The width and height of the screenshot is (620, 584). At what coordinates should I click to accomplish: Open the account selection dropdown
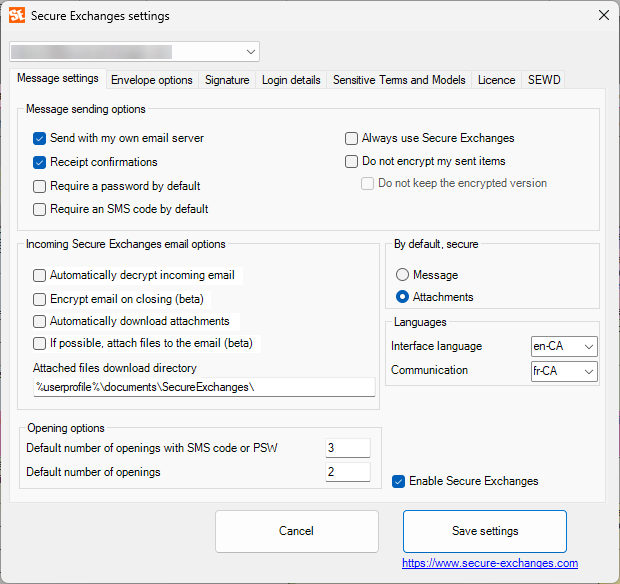click(x=249, y=51)
